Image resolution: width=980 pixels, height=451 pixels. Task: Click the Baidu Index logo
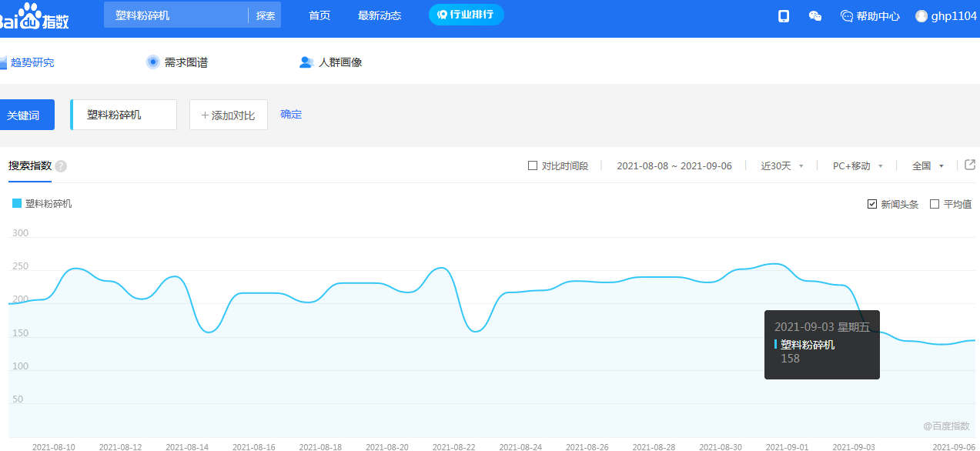pos(35,15)
